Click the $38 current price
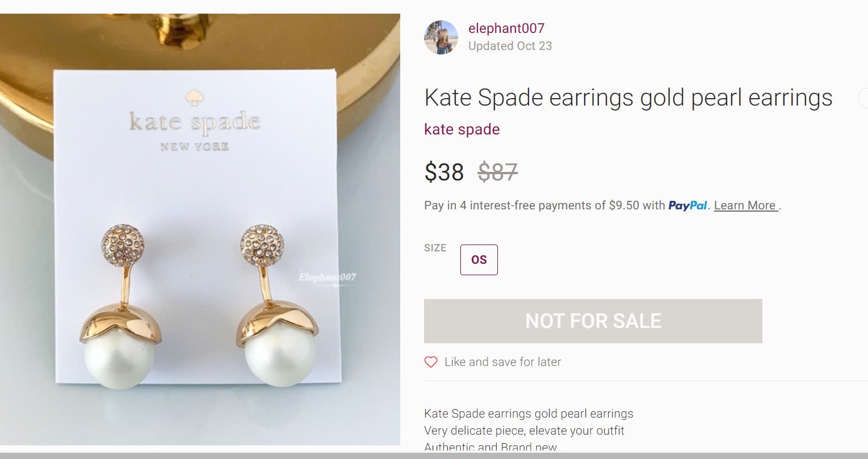Image resolution: width=868 pixels, height=459 pixels. [x=444, y=172]
